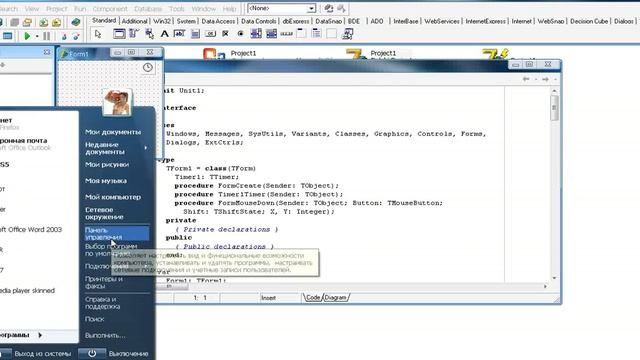Viewport: 640px width, 360px height.
Task: Open Справка и поддержка in Start menu
Action: 102,302
